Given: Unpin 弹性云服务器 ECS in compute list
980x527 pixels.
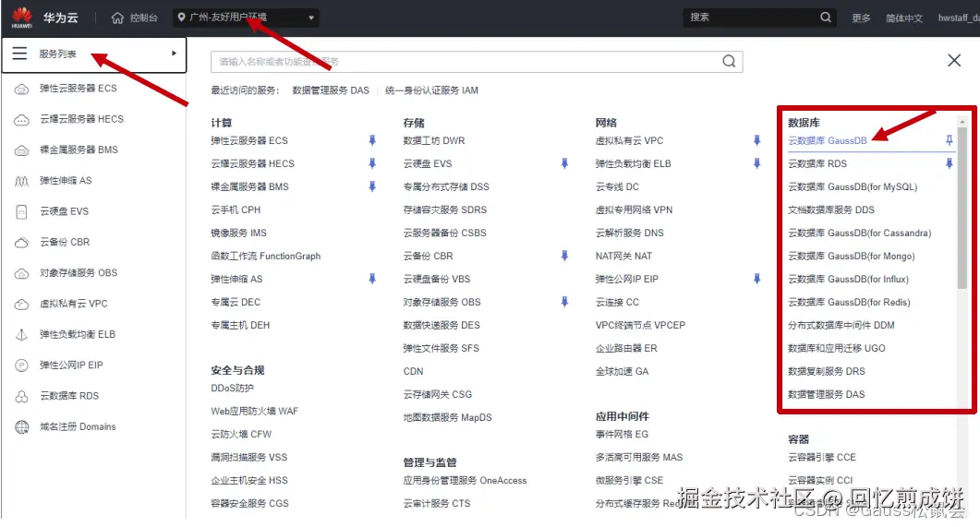Looking at the screenshot, I should coord(372,140).
